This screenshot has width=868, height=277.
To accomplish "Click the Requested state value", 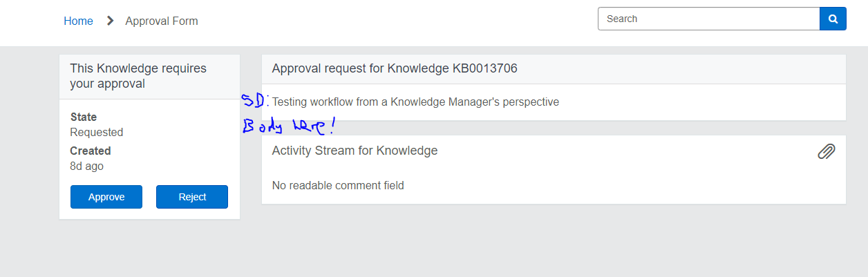I will (97, 132).
